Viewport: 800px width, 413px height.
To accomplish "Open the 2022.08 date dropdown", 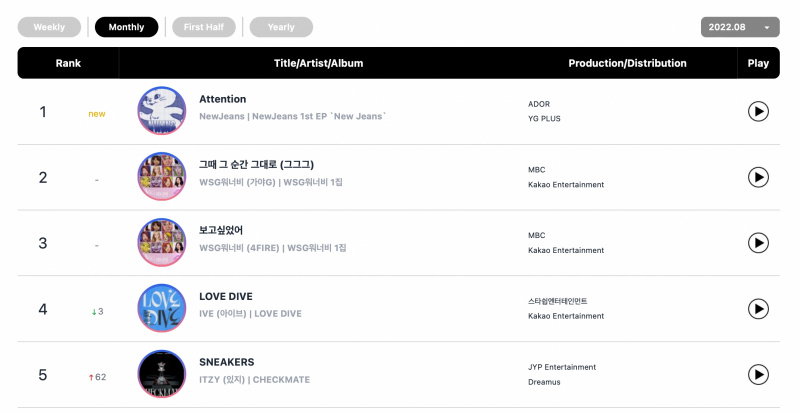I will point(740,27).
